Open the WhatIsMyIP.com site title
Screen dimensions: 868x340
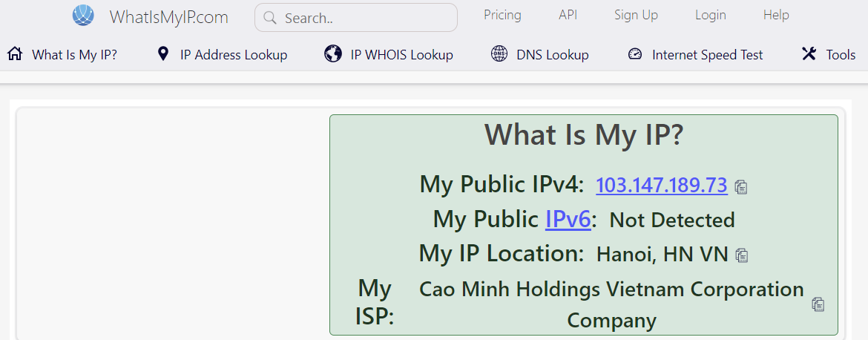[x=168, y=17]
